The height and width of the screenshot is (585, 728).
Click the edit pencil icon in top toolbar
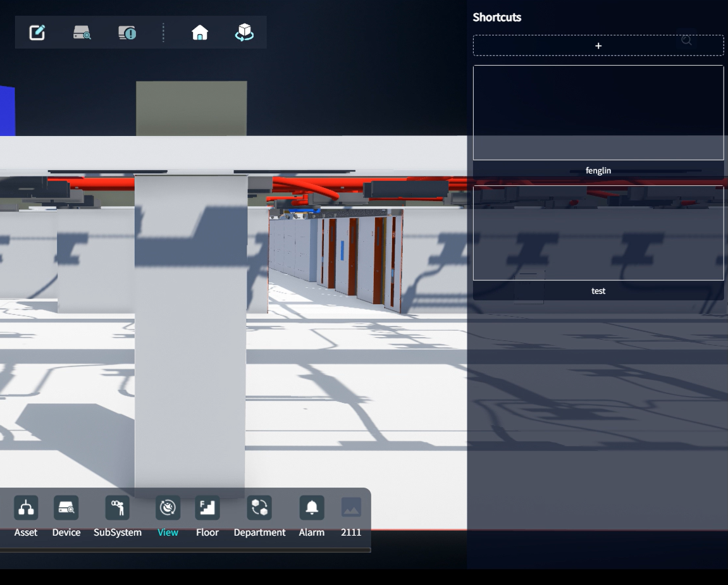coord(37,32)
